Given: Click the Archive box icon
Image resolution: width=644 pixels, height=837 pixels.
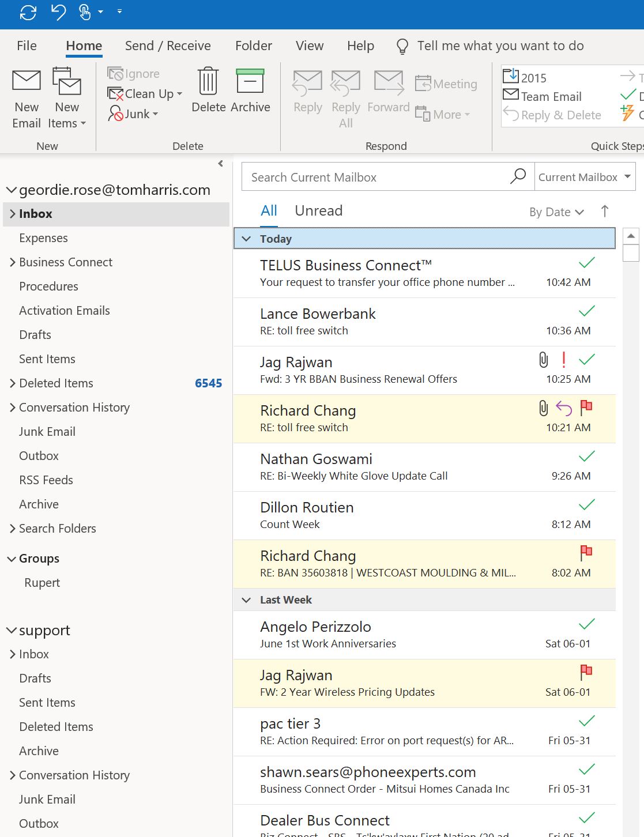Looking at the screenshot, I should (250, 81).
